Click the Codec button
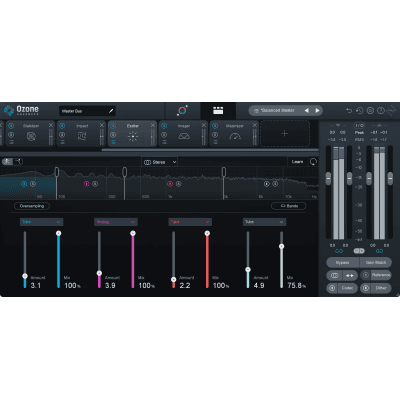The width and height of the screenshot is (400, 400). click(x=342, y=288)
